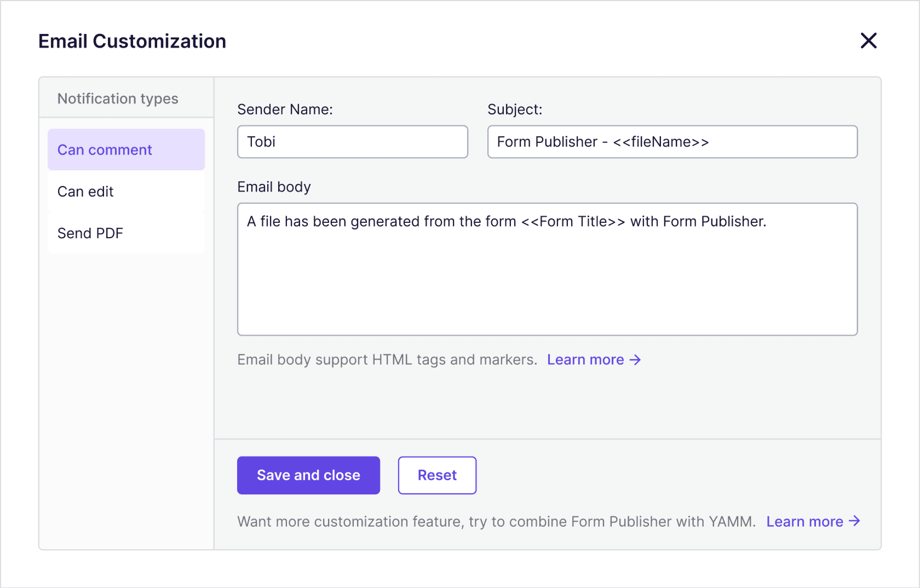Click into the Sender Name field

coord(352,142)
